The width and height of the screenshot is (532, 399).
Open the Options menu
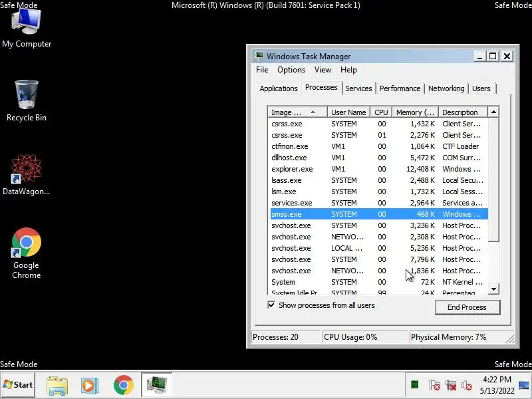pyautogui.click(x=291, y=70)
